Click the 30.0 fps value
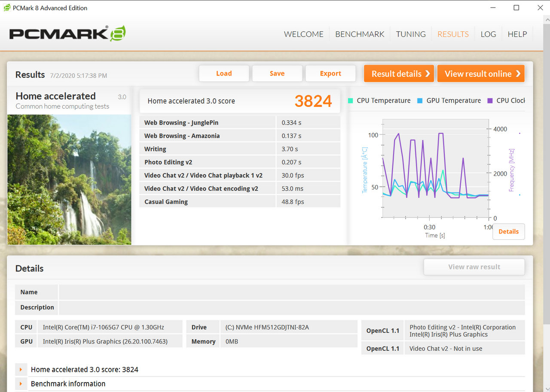The image size is (550, 392). pyautogui.click(x=293, y=175)
